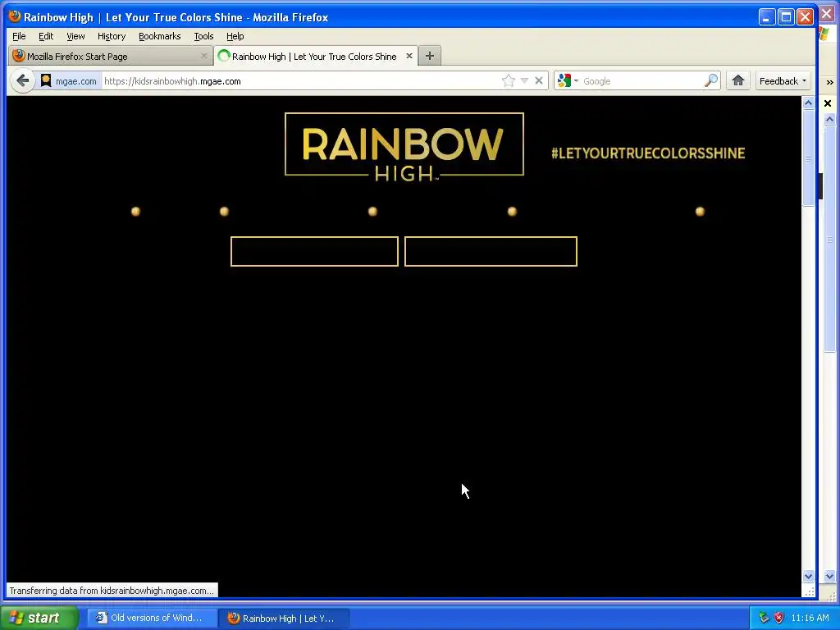Click the second gold dot from left
The image size is (840, 630).
click(225, 212)
